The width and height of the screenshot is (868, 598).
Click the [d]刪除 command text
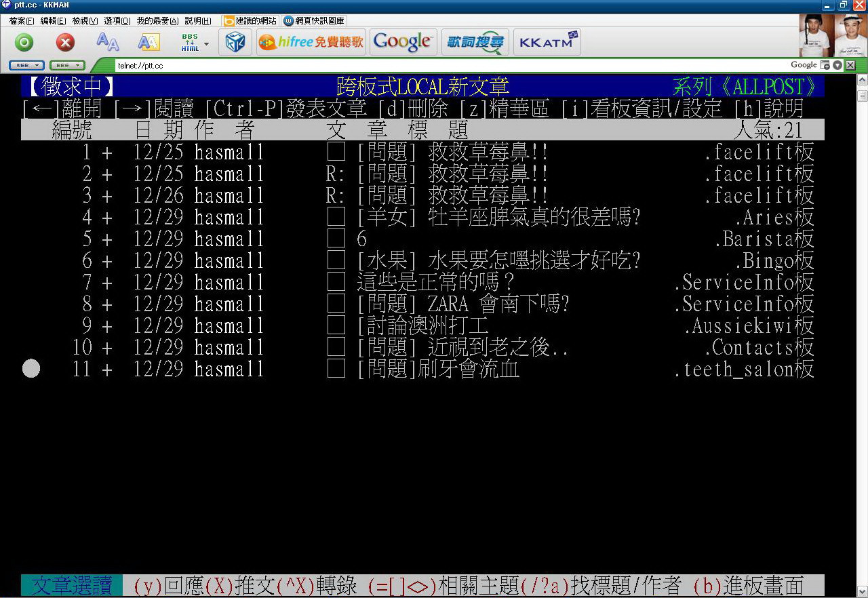(413, 108)
